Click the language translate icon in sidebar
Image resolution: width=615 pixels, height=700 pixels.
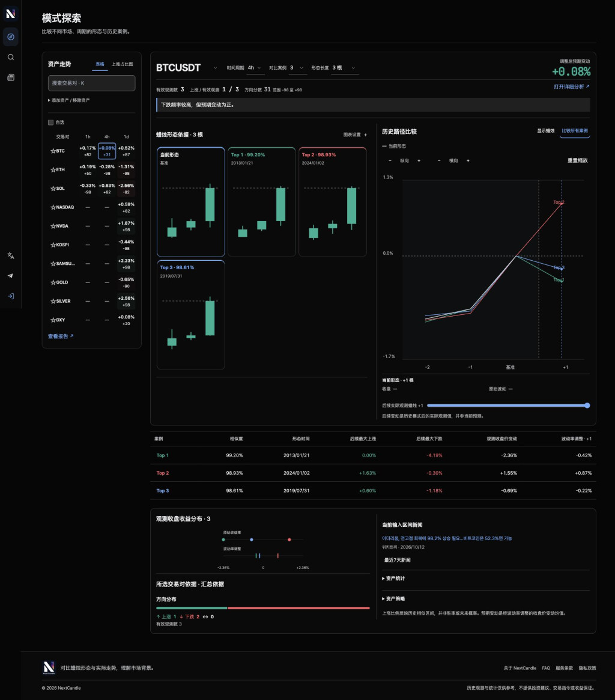[11, 256]
